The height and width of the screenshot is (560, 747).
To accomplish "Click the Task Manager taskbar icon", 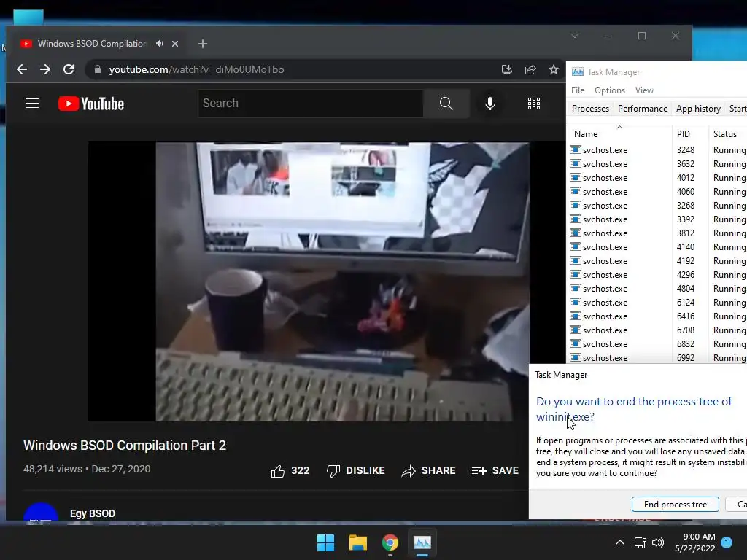I will pos(422,542).
